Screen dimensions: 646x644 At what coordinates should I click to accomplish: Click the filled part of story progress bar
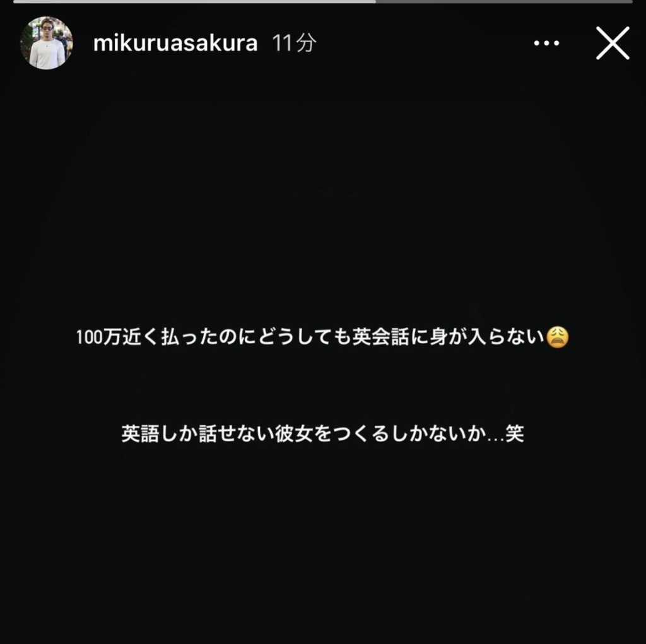[x=194, y=2]
